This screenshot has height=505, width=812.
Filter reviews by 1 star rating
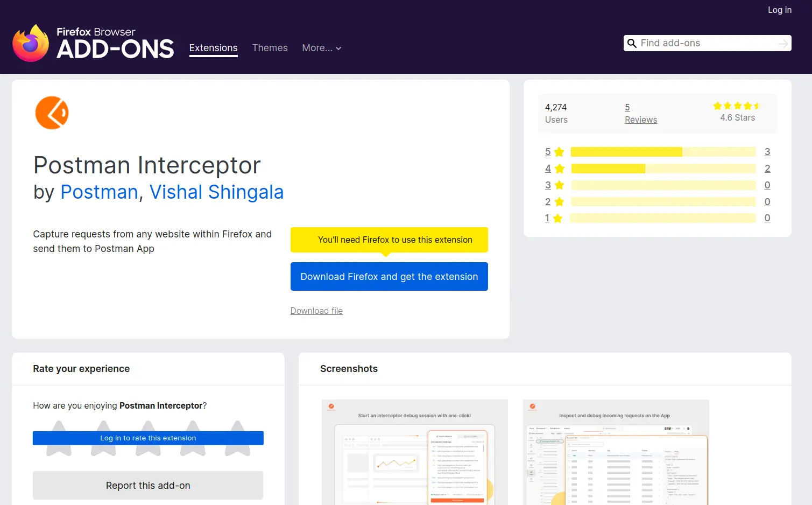pos(554,218)
